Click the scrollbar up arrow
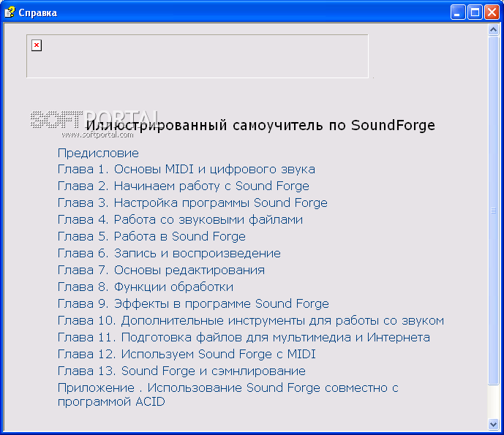Screen dimensions: 504x435 493,30
